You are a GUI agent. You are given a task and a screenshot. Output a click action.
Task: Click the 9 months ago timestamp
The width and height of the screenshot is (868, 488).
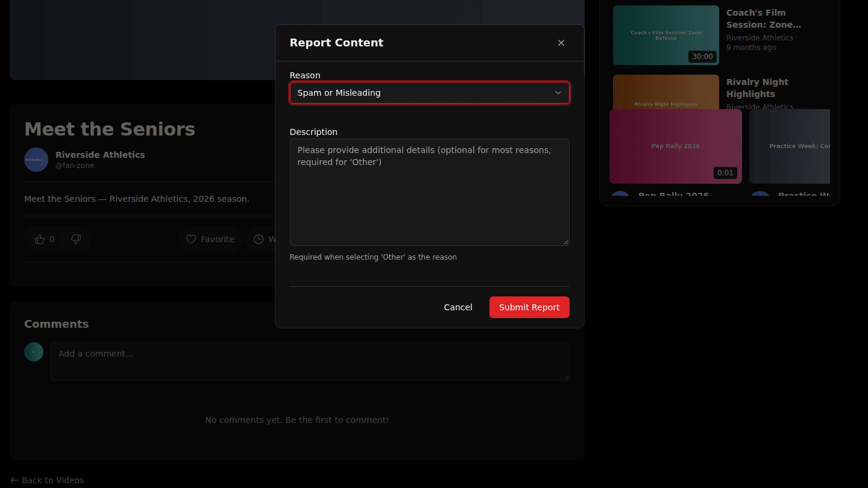pos(751,48)
